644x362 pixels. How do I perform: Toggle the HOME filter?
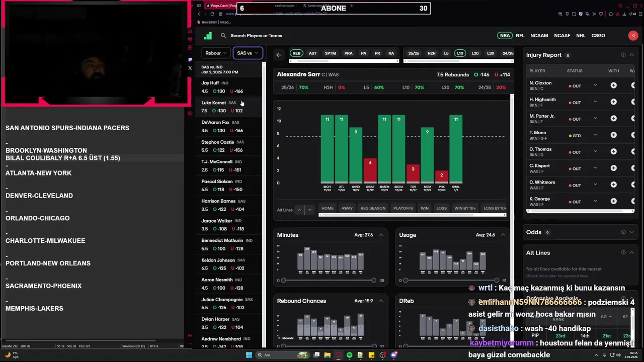pyautogui.click(x=328, y=208)
